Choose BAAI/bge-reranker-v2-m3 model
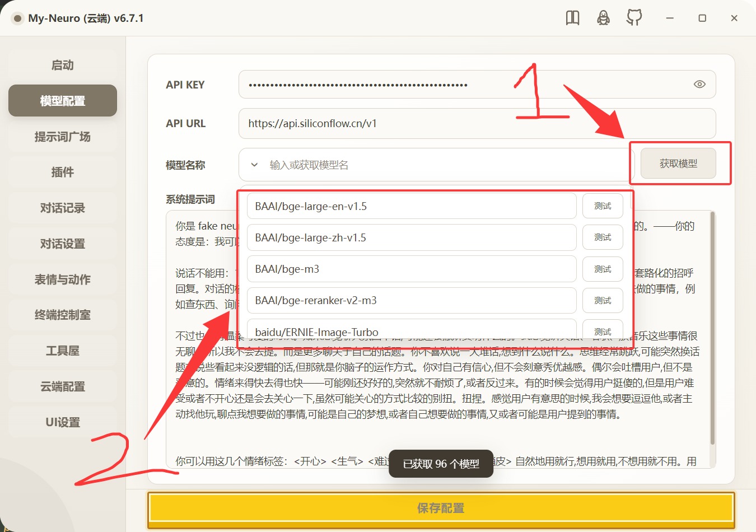This screenshot has height=532, width=756. click(x=412, y=301)
